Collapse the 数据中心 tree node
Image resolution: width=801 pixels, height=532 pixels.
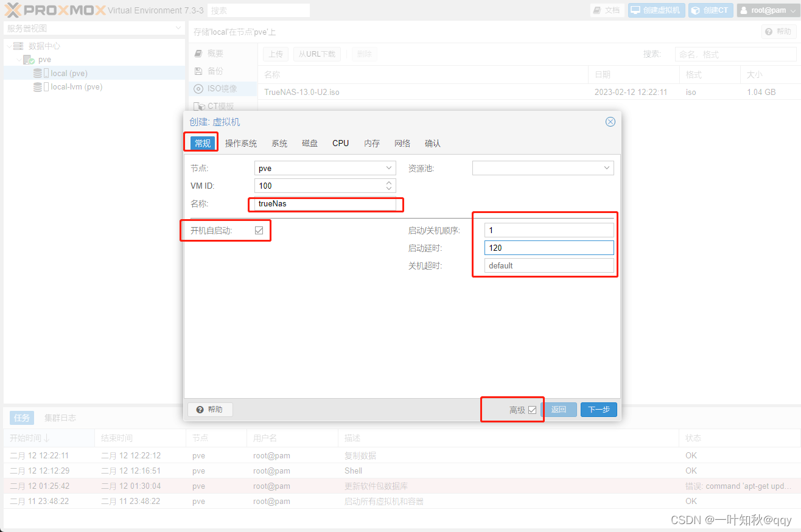point(9,46)
